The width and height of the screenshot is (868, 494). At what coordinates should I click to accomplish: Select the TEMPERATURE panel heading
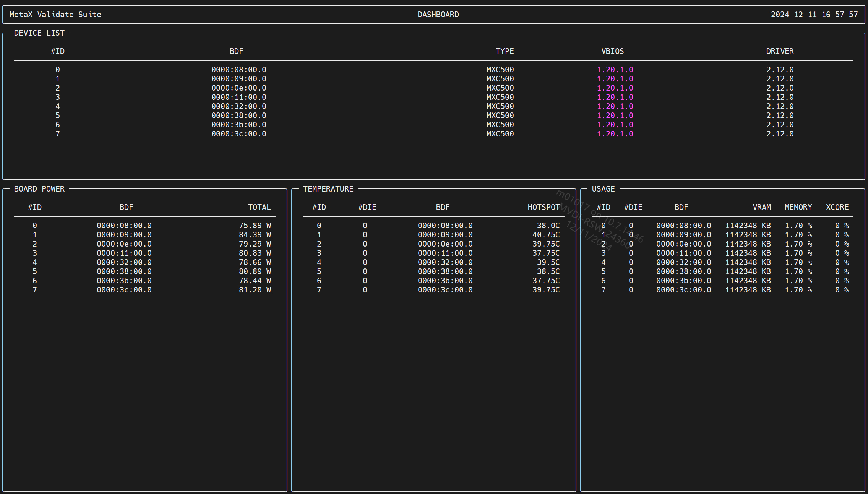tap(328, 189)
